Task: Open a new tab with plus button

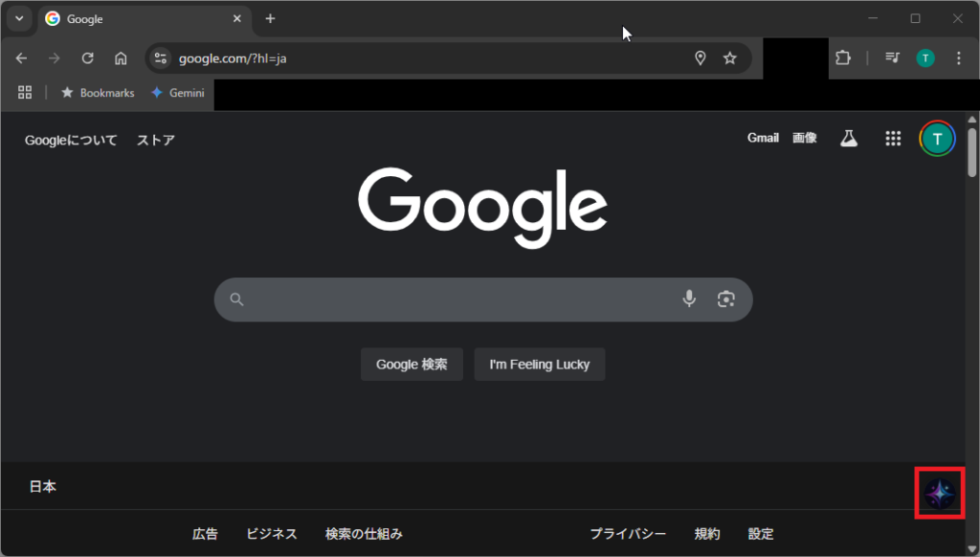Action: (x=270, y=19)
